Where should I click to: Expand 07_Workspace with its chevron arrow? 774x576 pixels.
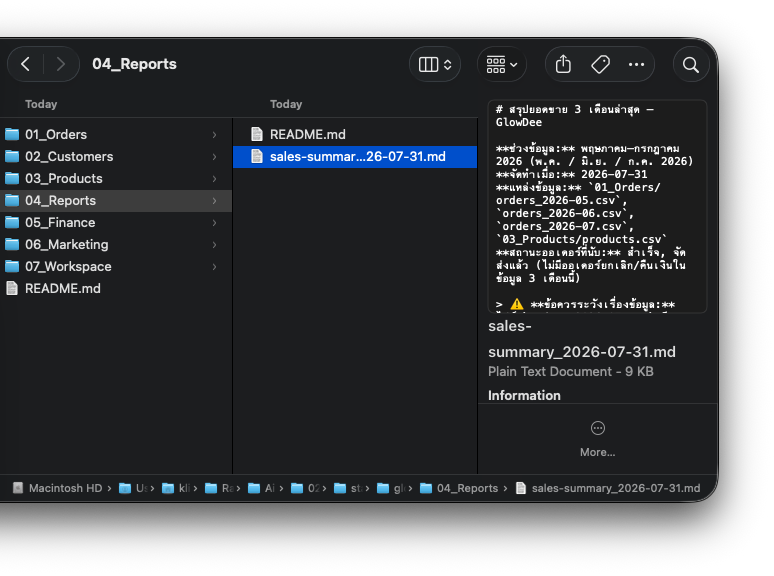(x=214, y=267)
